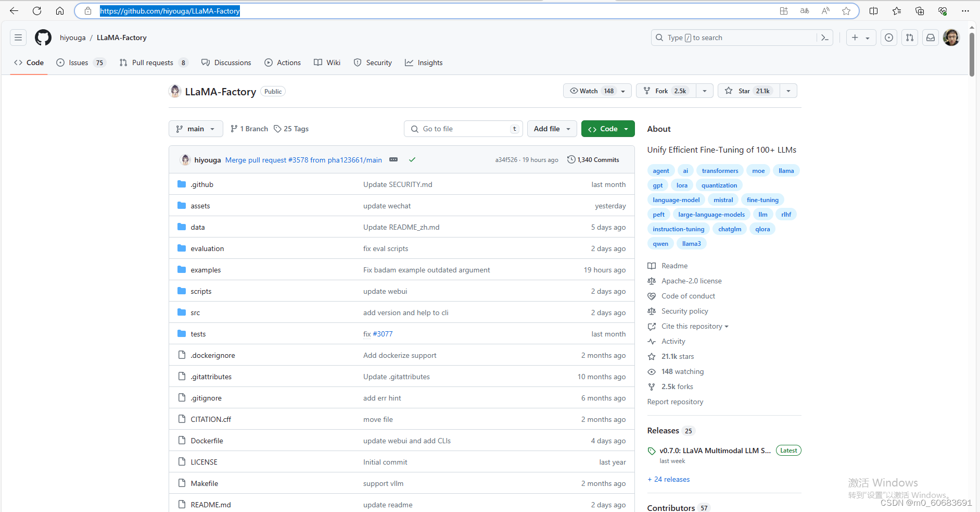Open the Pull requests tab

154,63
